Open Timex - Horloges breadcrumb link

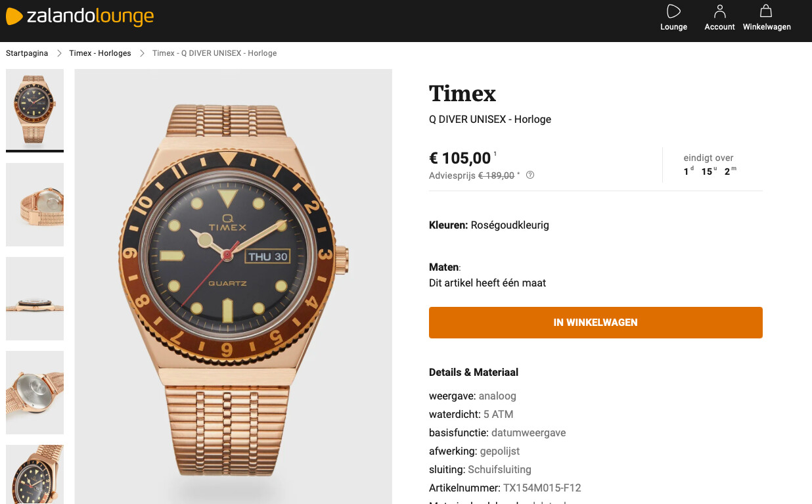coord(100,53)
